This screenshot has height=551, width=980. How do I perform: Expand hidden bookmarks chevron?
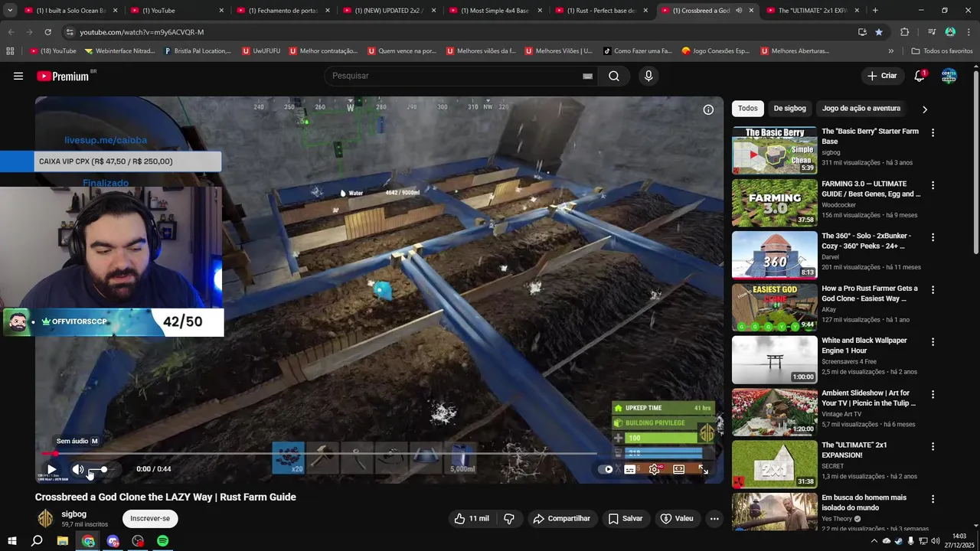point(890,51)
